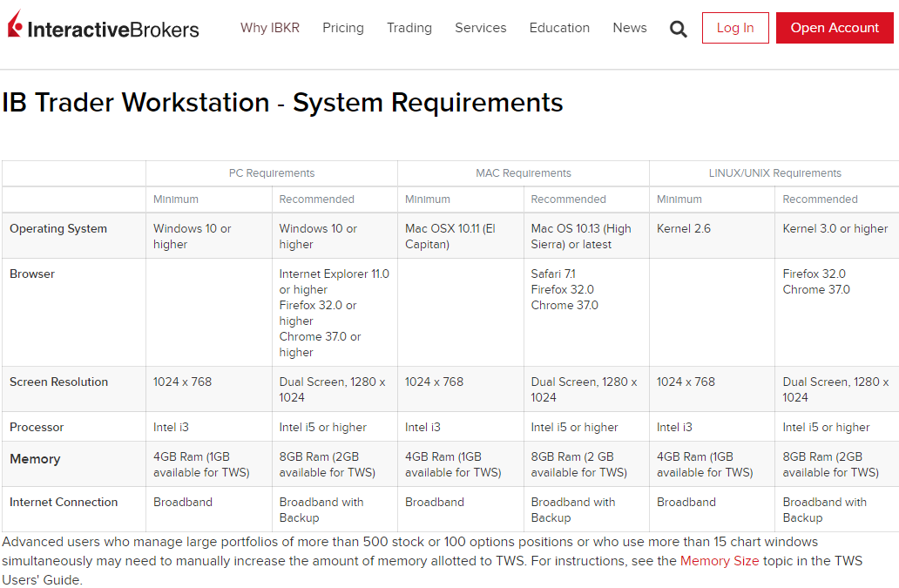The height and width of the screenshot is (588, 899).
Task: Select News in the top navigation
Action: [x=630, y=28]
